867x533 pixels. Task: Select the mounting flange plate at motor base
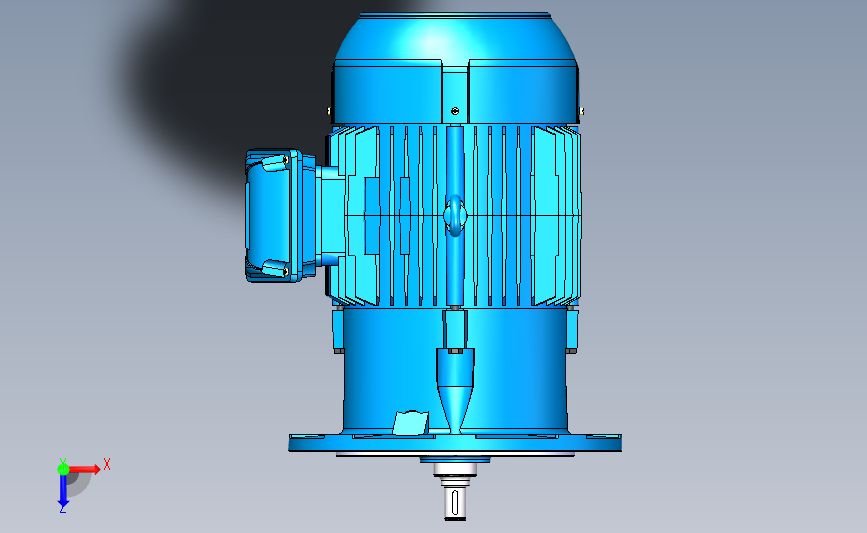pyautogui.click(x=455, y=443)
